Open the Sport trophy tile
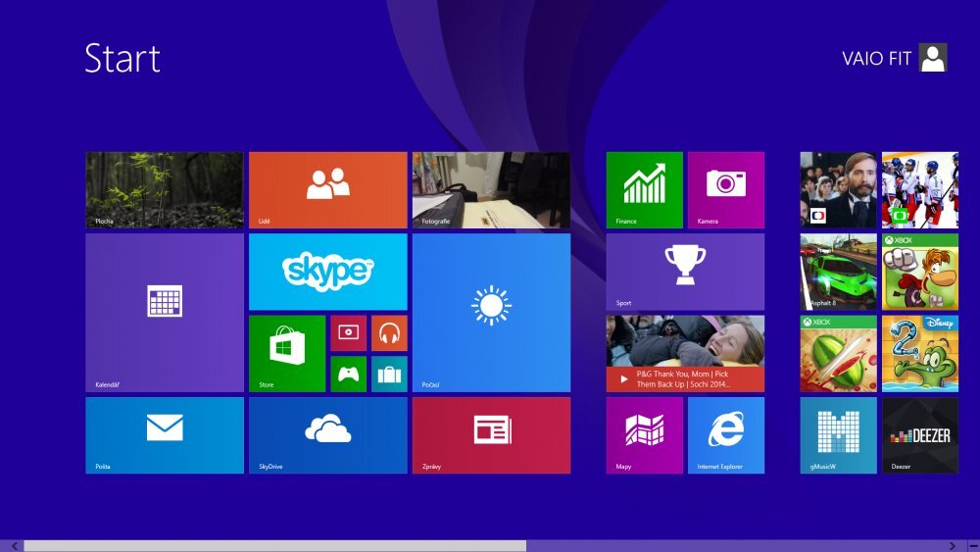Image resolution: width=980 pixels, height=552 pixels. coord(685,272)
